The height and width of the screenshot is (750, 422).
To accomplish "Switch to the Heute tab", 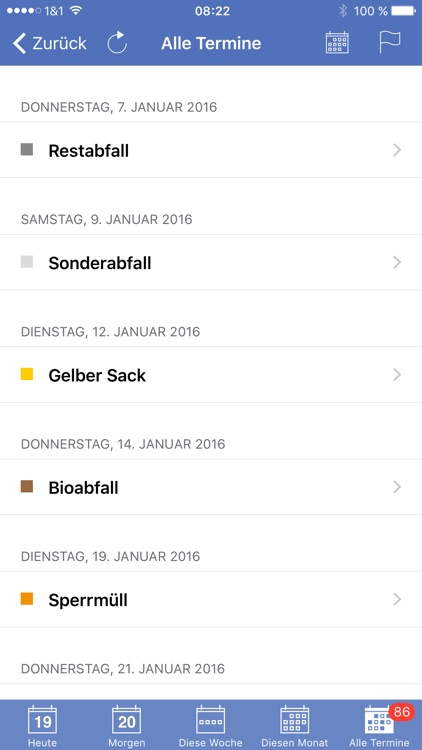I will 42,726.
